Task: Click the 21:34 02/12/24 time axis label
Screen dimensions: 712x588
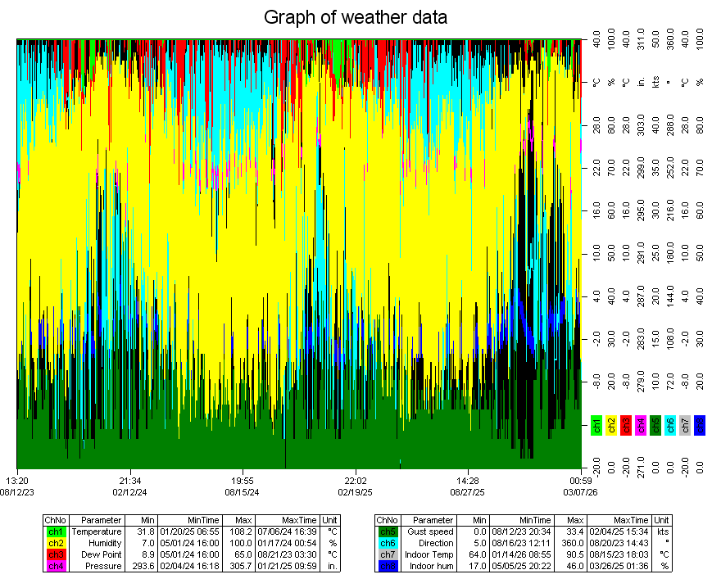Action: click(130, 486)
